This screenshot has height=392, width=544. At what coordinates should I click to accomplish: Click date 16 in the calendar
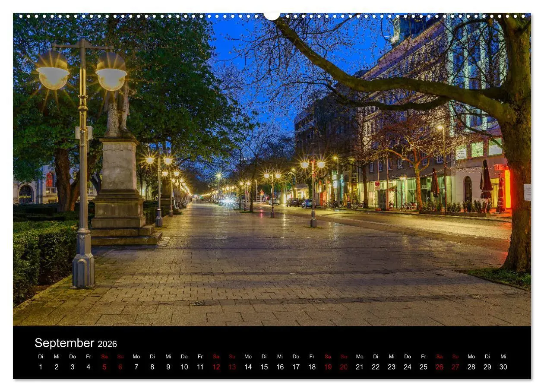[x=280, y=367]
